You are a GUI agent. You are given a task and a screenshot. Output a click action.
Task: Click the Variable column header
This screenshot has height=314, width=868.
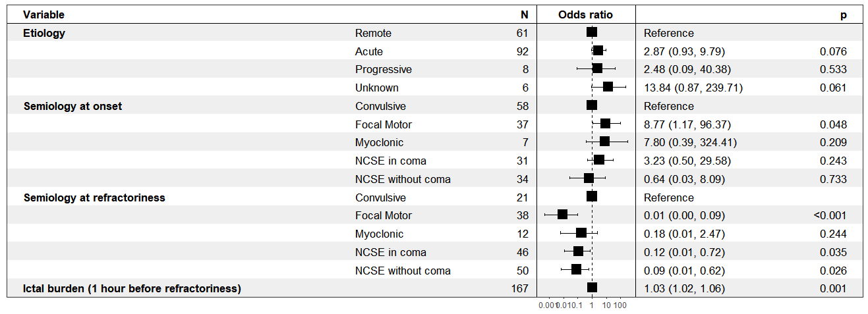pos(43,14)
